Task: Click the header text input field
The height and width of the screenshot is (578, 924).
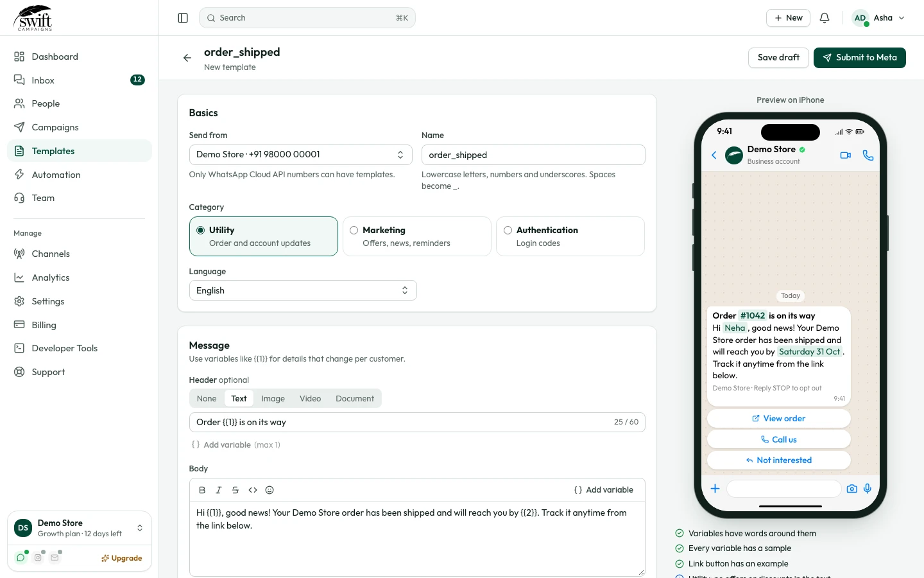Action: pos(417,423)
